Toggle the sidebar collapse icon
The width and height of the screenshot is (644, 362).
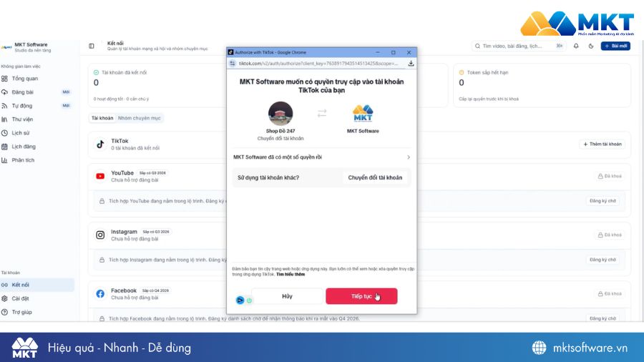92,46
